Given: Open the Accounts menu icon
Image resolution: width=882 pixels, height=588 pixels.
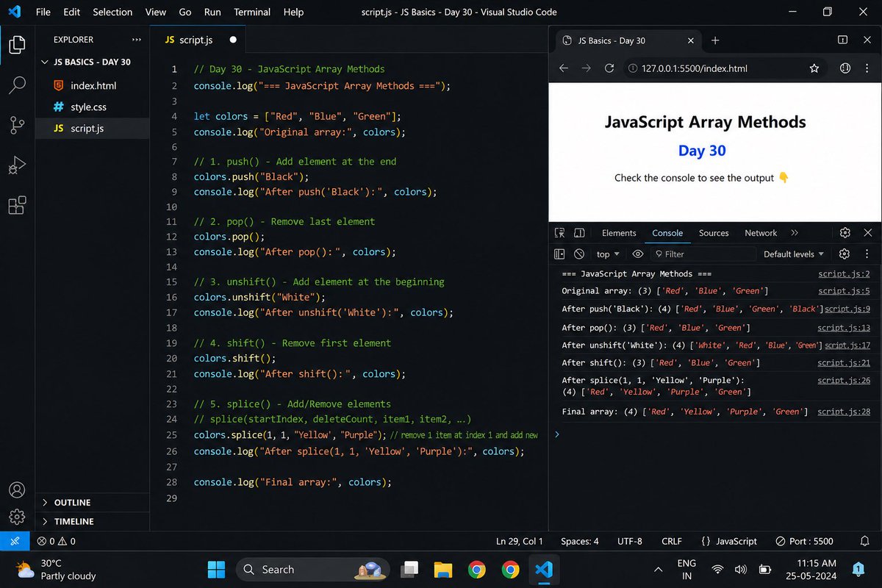Looking at the screenshot, I should tap(17, 490).
